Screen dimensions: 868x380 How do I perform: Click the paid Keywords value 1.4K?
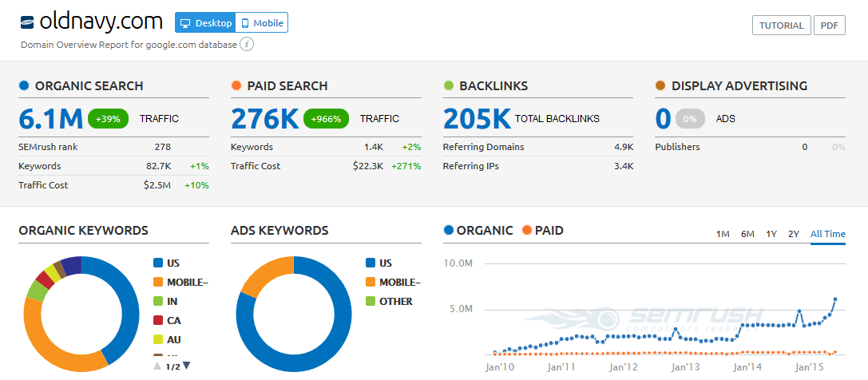374,147
